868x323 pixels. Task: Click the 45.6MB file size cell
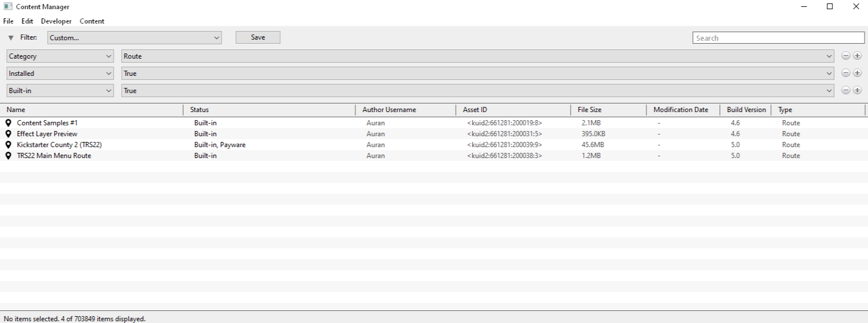[x=593, y=145]
